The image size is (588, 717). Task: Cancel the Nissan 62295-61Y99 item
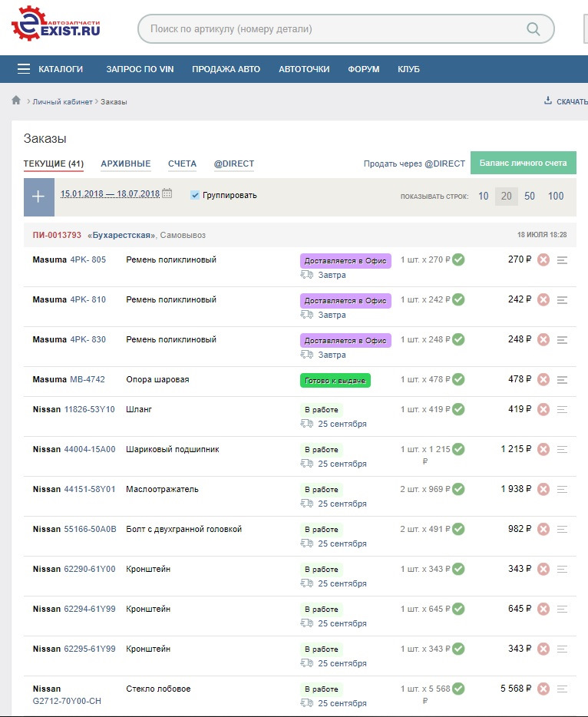click(x=543, y=649)
